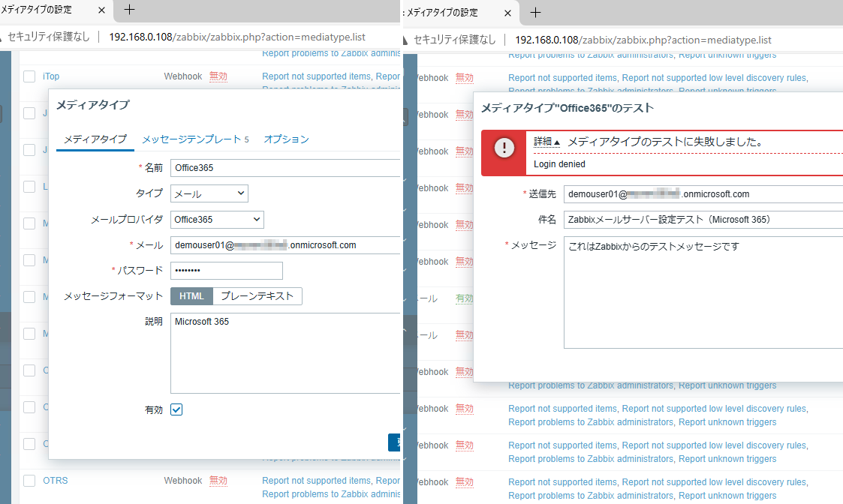Viewport: 843px width, 504px height.
Task: Click the メディアタイプ"Office365"のテスト dialog title
Action: pos(568,108)
